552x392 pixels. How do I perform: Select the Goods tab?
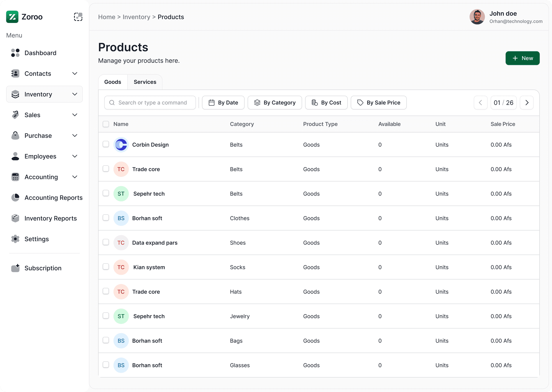pos(112,82)
